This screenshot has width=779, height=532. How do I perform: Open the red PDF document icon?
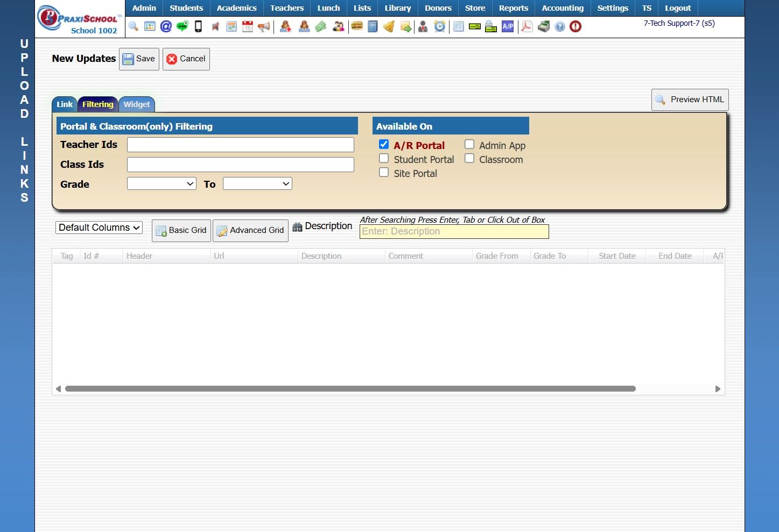tap(527, 26)
